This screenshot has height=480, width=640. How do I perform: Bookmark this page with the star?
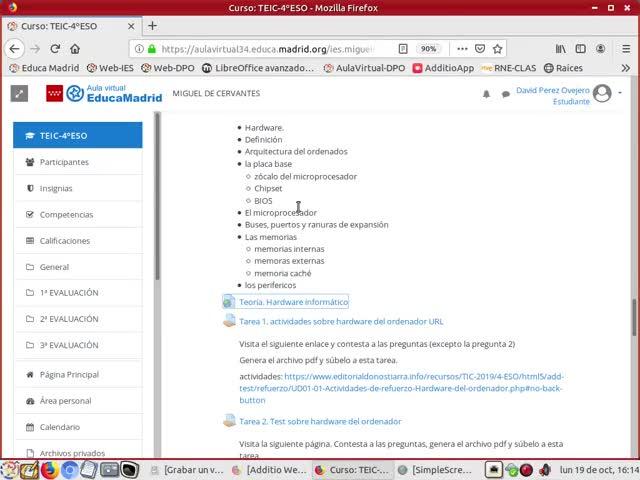pyautogui.click(x=497, y=49)
